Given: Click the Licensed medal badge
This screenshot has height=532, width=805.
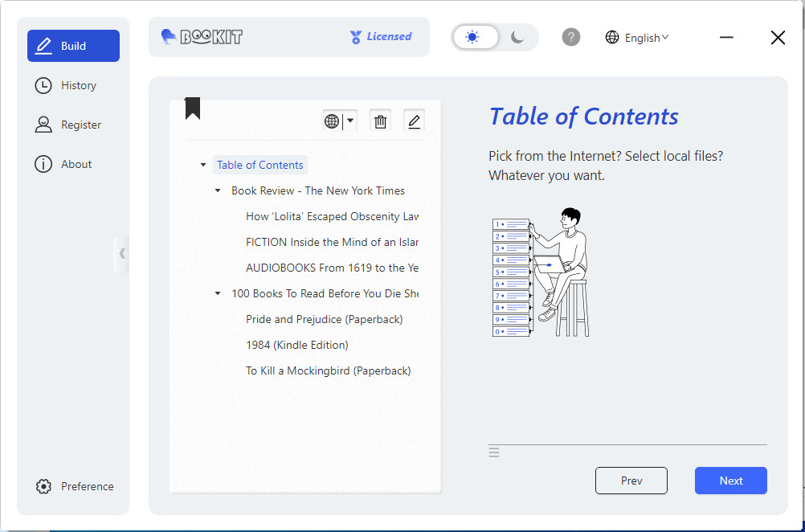Looking at the screenshot, I should coord(381,37).
